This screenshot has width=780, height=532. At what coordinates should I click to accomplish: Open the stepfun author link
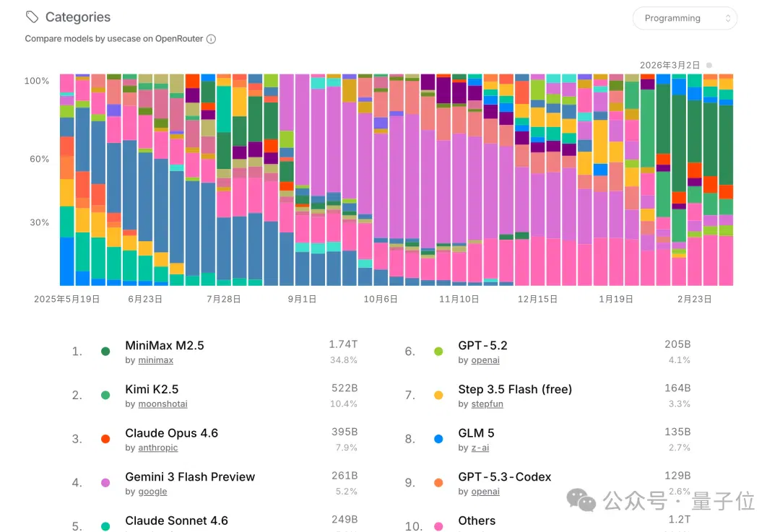click(x=487, y=404)
